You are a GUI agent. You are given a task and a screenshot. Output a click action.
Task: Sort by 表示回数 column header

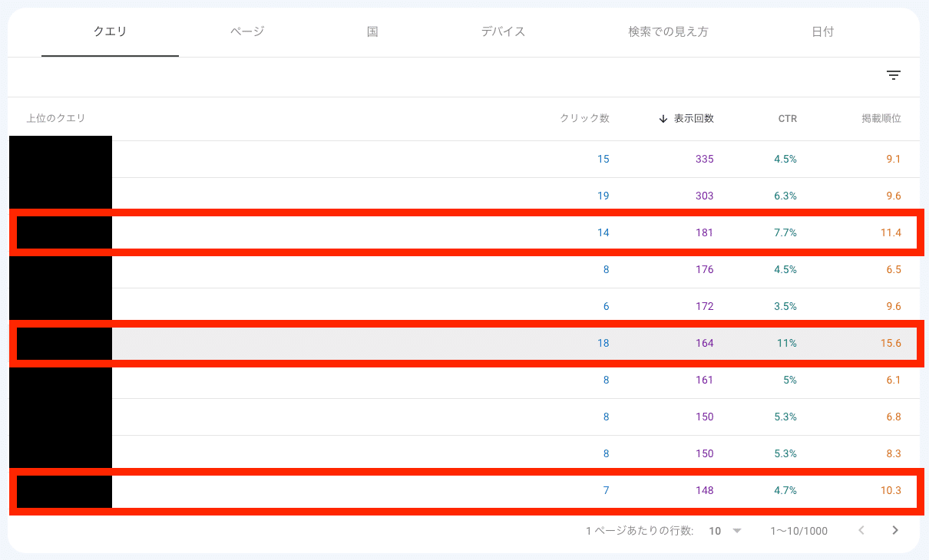tap(694, 119)
